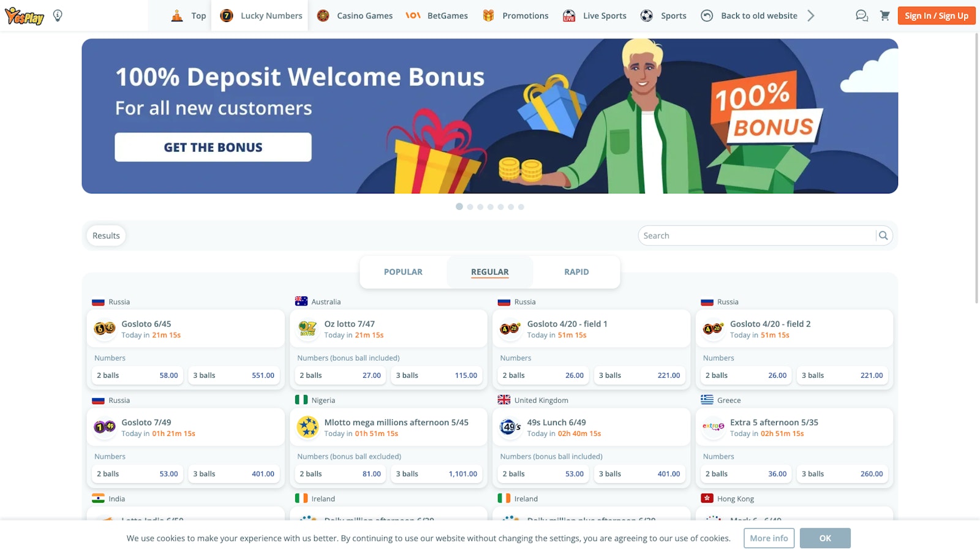Viewport: 980px width, 556px height.
Task: Click the GET THE BONUS button
Action: coord(213,147)
